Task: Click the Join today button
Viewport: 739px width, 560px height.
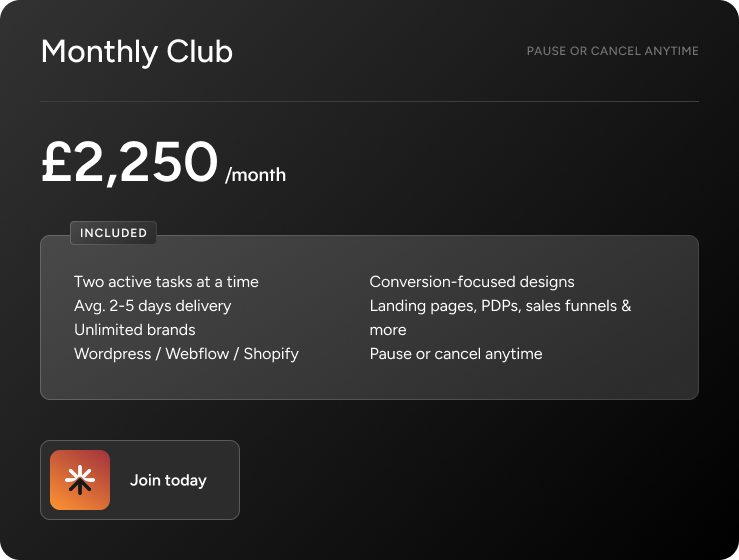Action: pos(140,480)
